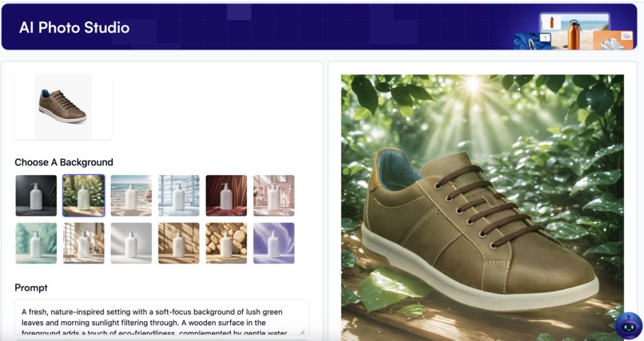The height and width of the screenshot is (341, 644).
Task: Pick the beach ocean background thumbnail
Action: [x=131, y=196]
